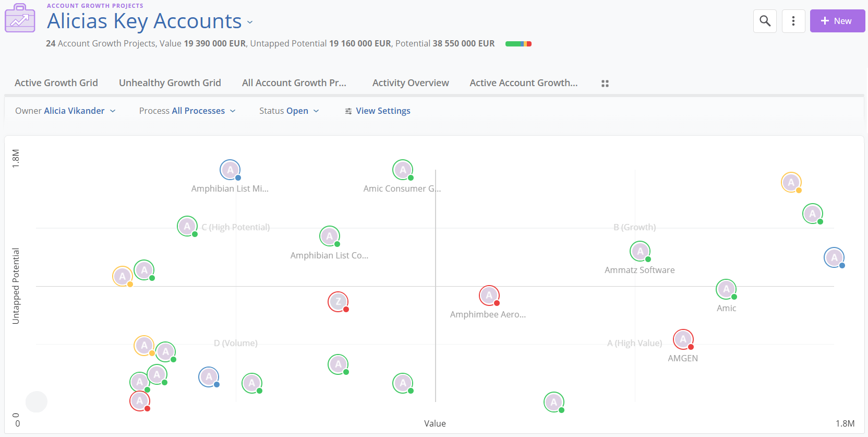This screenshot has width=868, height=437.
Task: Click the multicolored status distribution bar
Action: coord(518,44)
